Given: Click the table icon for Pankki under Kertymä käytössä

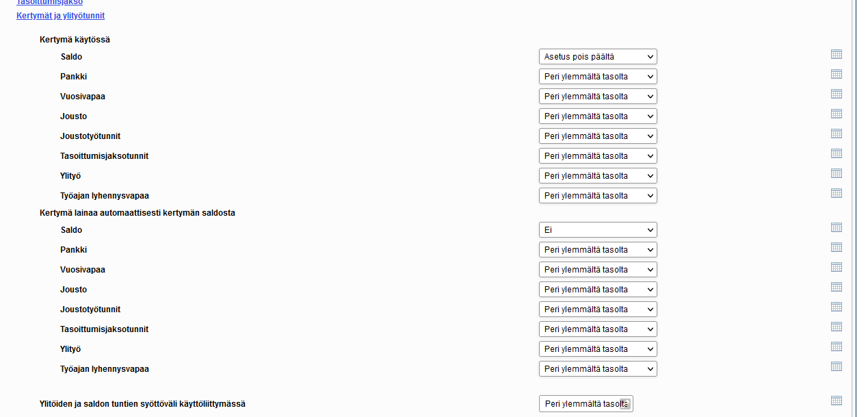Looking at the screenshot, I should click(836, 74).
